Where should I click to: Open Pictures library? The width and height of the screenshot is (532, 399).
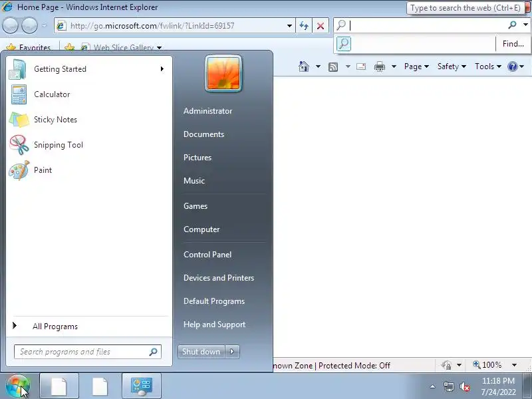pos(198,158)
